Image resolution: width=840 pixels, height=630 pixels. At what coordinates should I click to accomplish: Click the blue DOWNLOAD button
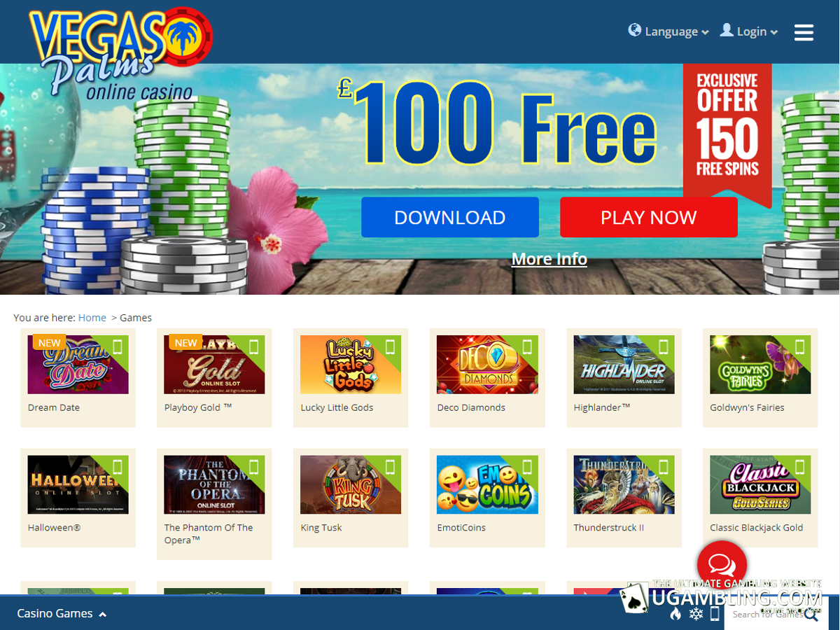pyautogui.click(x=450, y=217)
